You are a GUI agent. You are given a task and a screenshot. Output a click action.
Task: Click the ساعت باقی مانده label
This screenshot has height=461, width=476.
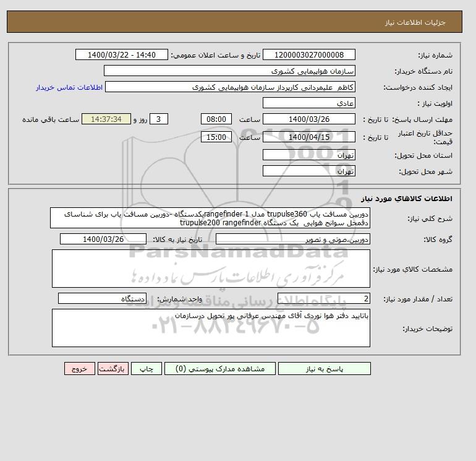pos(51,119)
